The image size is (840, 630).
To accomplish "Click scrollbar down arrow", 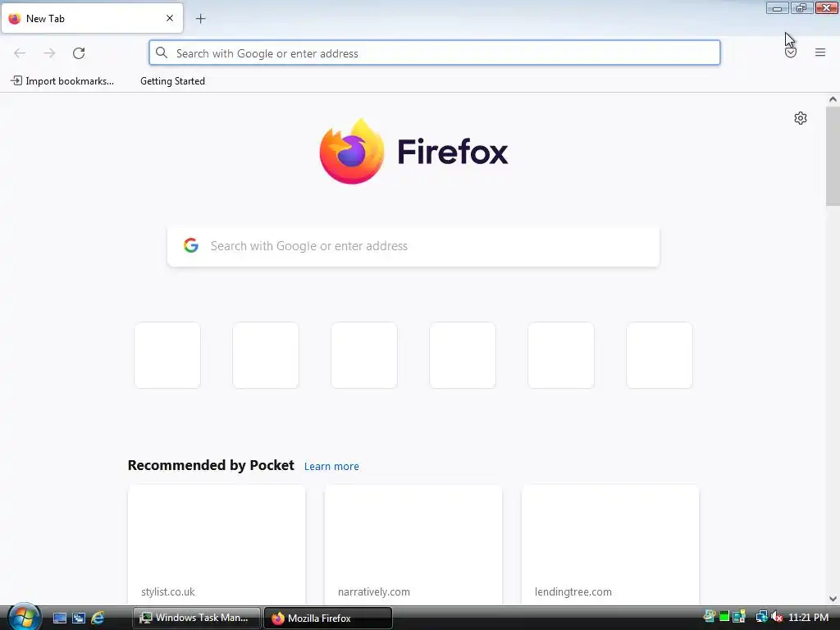I will tap(833, 599).
